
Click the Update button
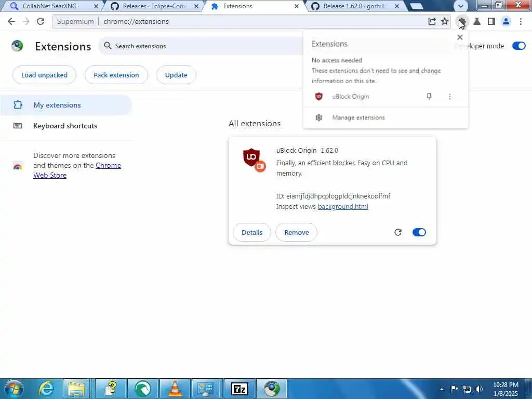[x=176, y=75]
